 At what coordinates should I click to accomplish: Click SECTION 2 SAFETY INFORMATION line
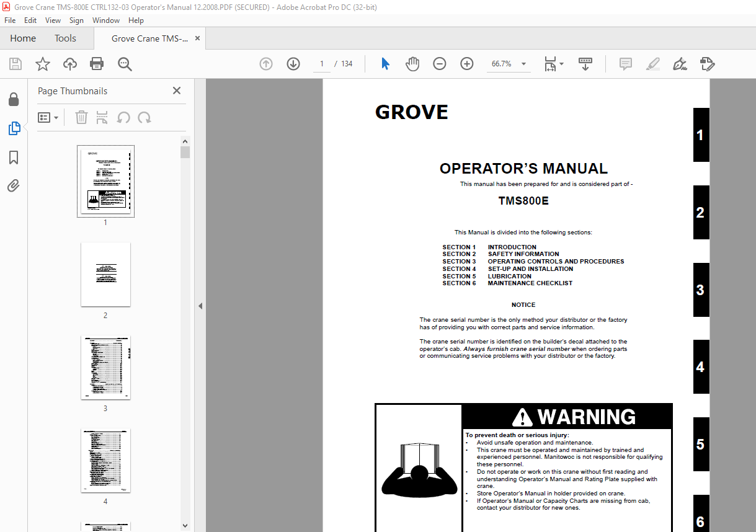(500, 254)
